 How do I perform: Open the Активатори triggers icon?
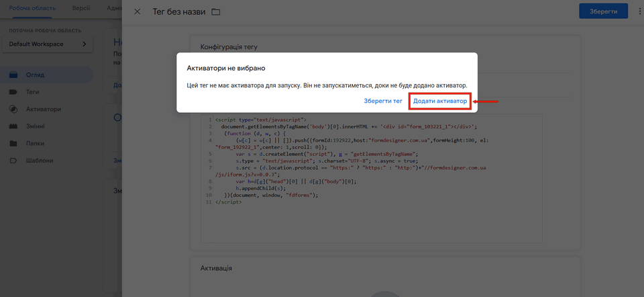pos(13,109)
